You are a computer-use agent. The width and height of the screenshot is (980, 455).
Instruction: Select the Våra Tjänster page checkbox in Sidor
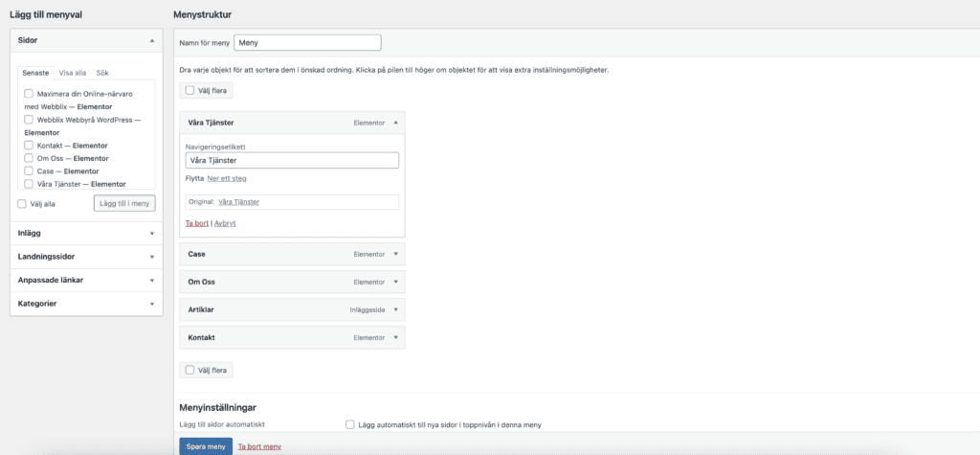(x=28, y=184)
